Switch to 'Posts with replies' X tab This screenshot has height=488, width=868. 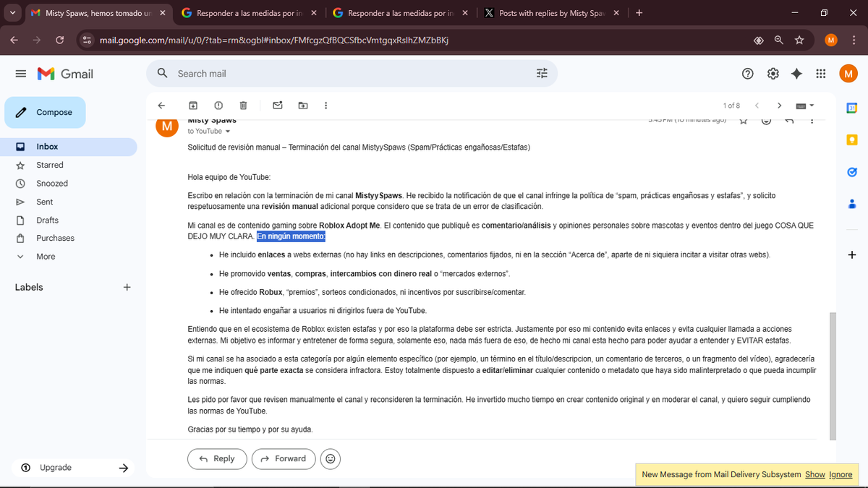[553, 13]
